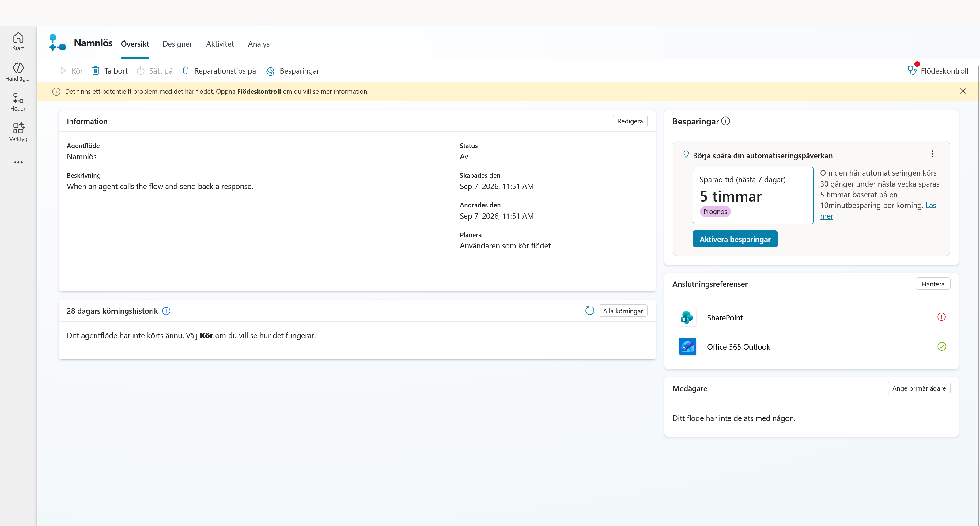Image resolution: width=980 pixels, height=526 pixels.
Task: Click the Kör play icon
Action: pyautogui.click(x=63, y=71)
